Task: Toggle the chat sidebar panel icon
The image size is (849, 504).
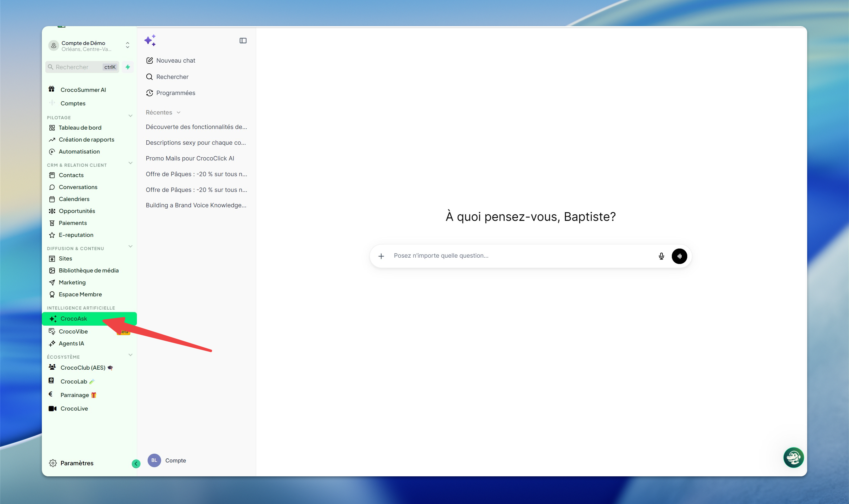Action: point(243,41)
